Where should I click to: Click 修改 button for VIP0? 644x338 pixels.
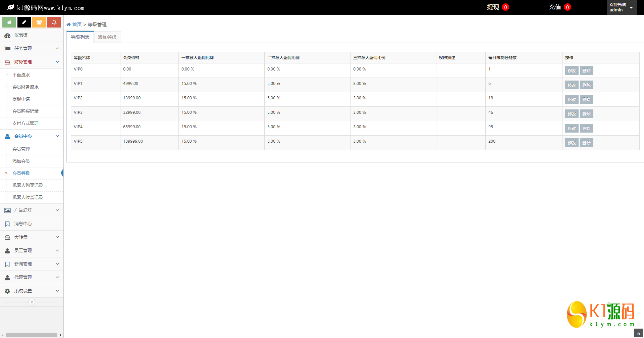pyautogui.click(x=572, y=70)
